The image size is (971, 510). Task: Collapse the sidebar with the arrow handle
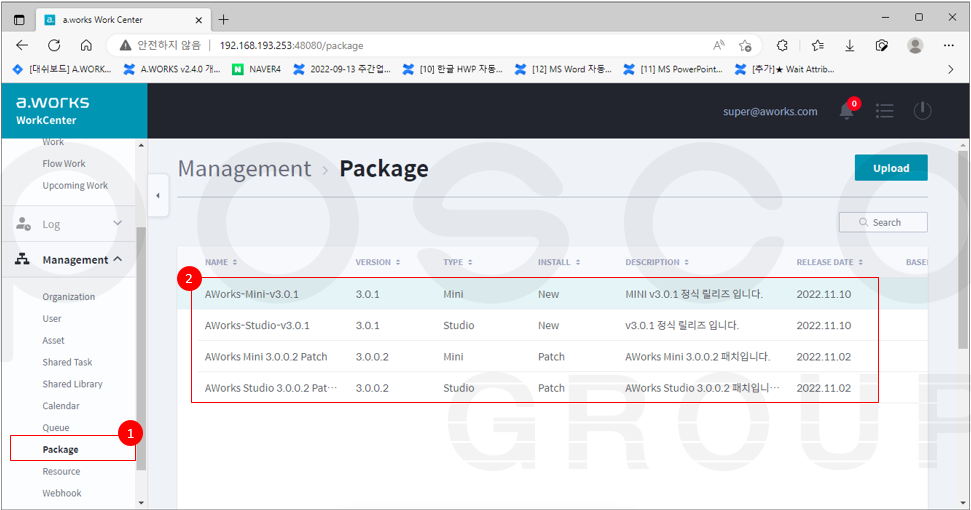coord(158,196)
